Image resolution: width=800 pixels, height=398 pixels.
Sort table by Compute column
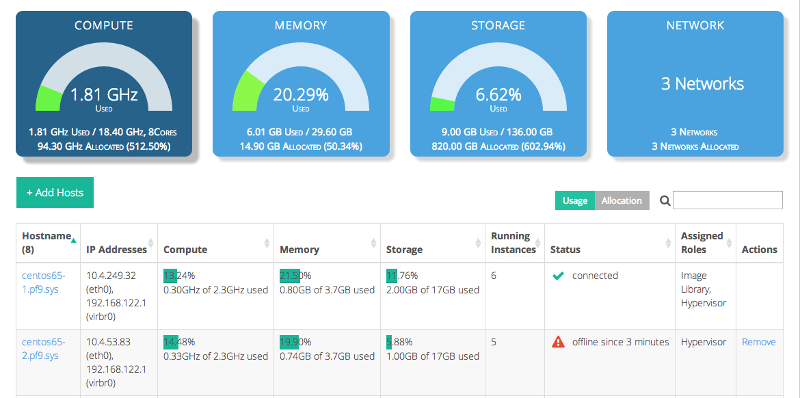[215, 243]
